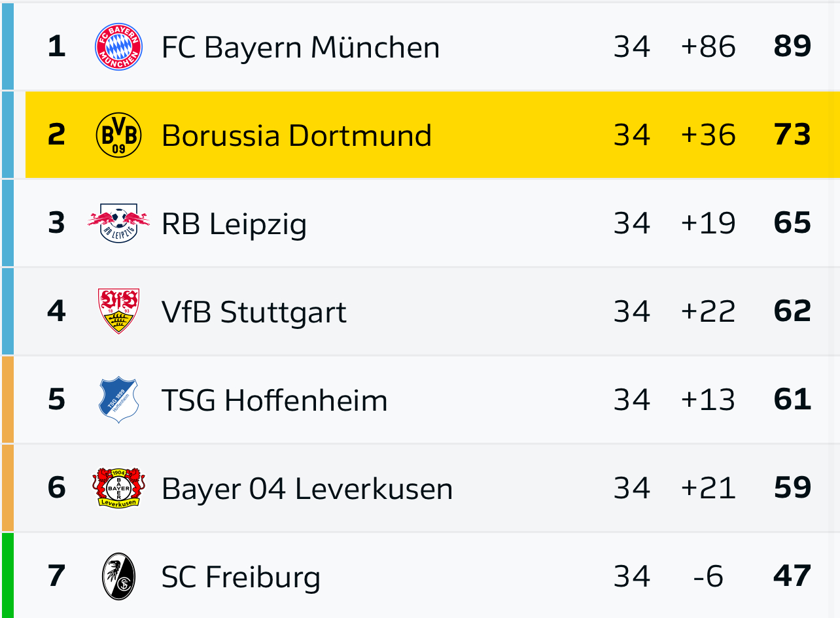Click Dortmund's +36 goal difference
Viewport: 840px width, 618px height.
[708, 135]
